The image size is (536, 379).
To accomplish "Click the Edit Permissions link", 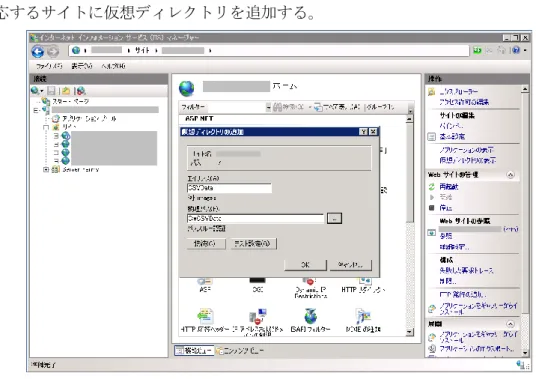I will [464, 102].
